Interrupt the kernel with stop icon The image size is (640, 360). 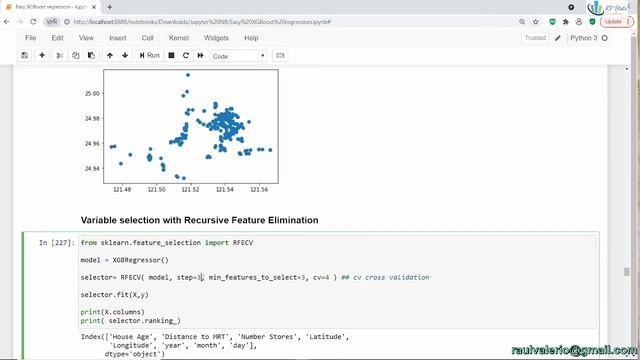pyautogui.click(x=171, y=56)
